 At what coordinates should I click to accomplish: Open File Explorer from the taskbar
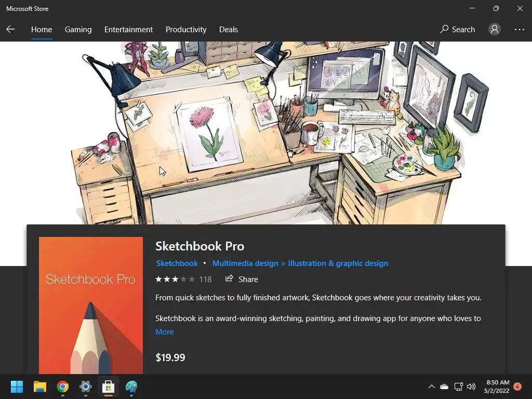39,387
